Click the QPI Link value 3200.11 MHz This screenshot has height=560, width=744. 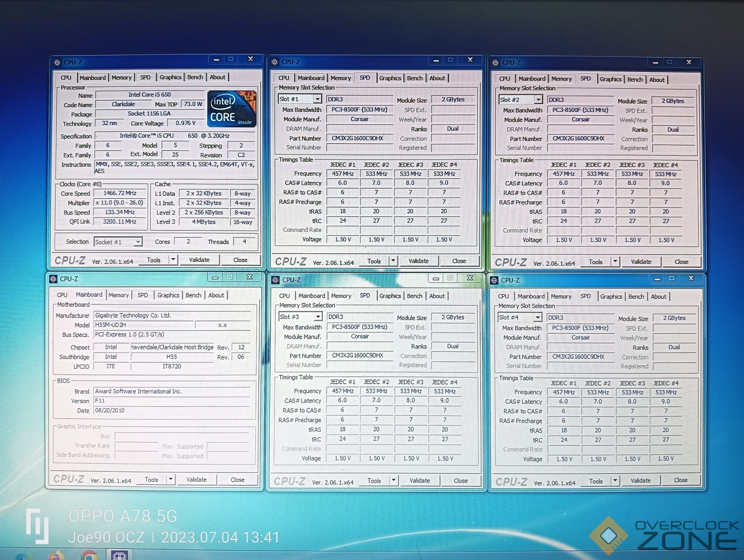pos(120,222)
